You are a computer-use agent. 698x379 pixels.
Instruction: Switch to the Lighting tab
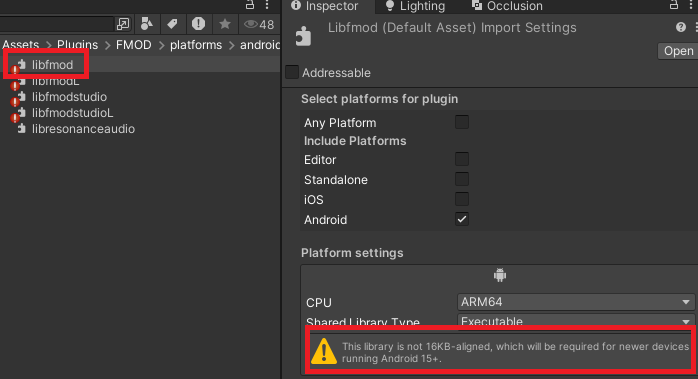[415, 6]
